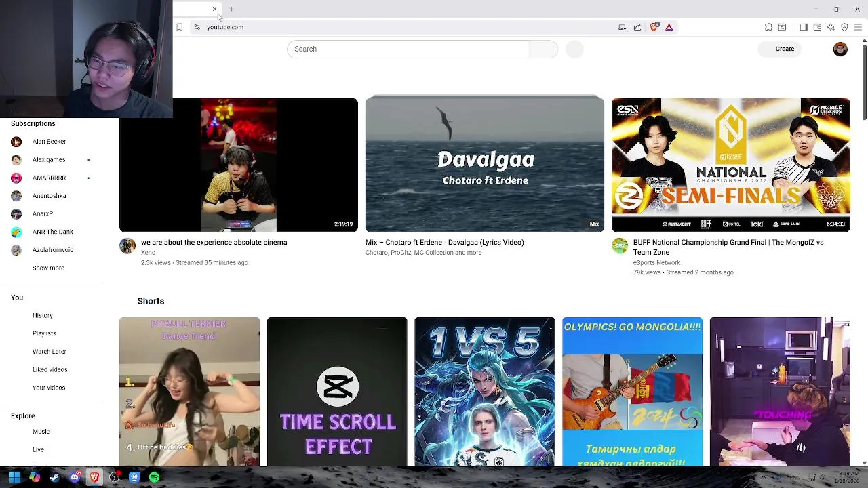This screenshot has height=488, width=868.
Task: Open 'BUFF National Championship Grand Final' title
Action: pyautogui.click(x=728, y=247)
